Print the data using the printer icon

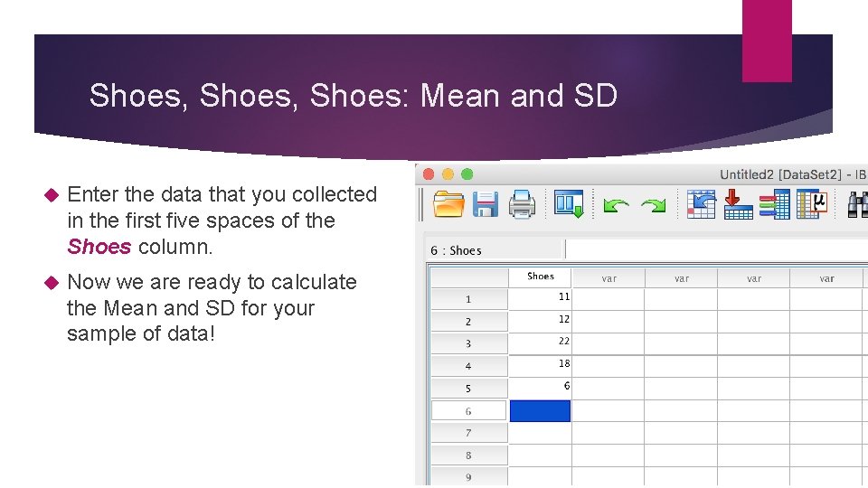[x=522, y=204]
